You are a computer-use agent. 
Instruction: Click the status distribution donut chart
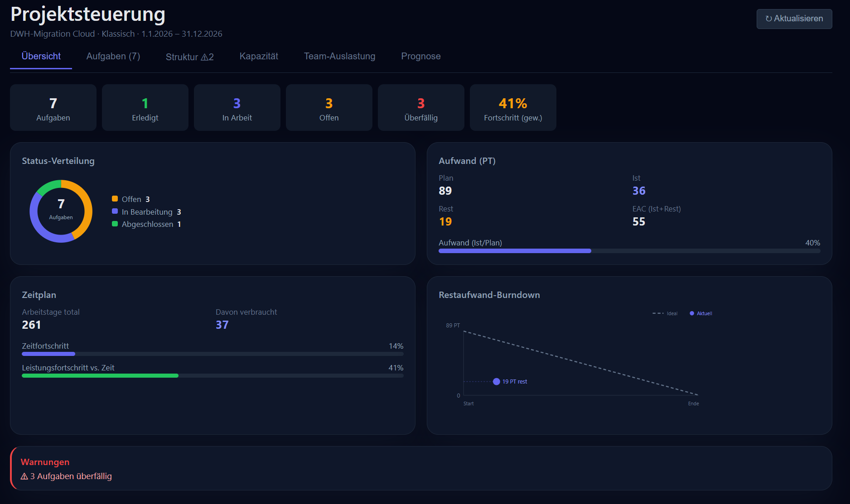pos(61,211)
